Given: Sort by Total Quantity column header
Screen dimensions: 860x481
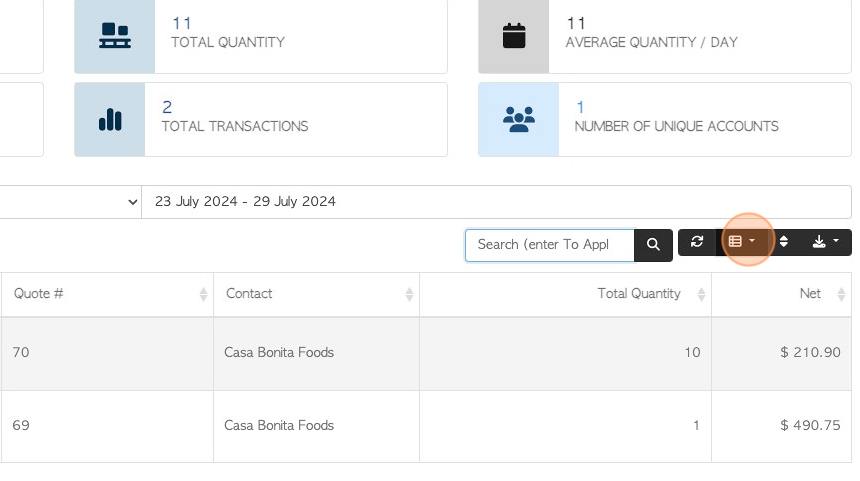Looking at the screenshot, I should 565,294.
